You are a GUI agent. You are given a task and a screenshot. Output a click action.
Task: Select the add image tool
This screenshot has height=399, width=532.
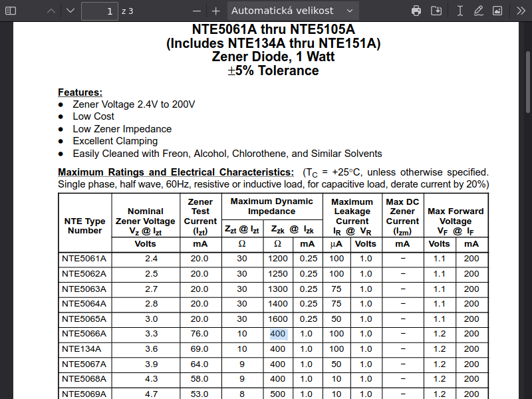click(497, 11)
